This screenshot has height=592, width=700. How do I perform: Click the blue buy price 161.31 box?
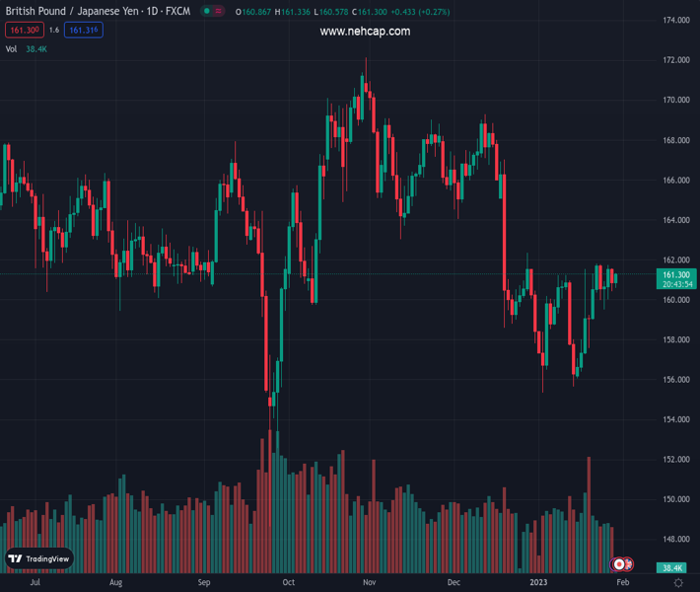(84, 31)
